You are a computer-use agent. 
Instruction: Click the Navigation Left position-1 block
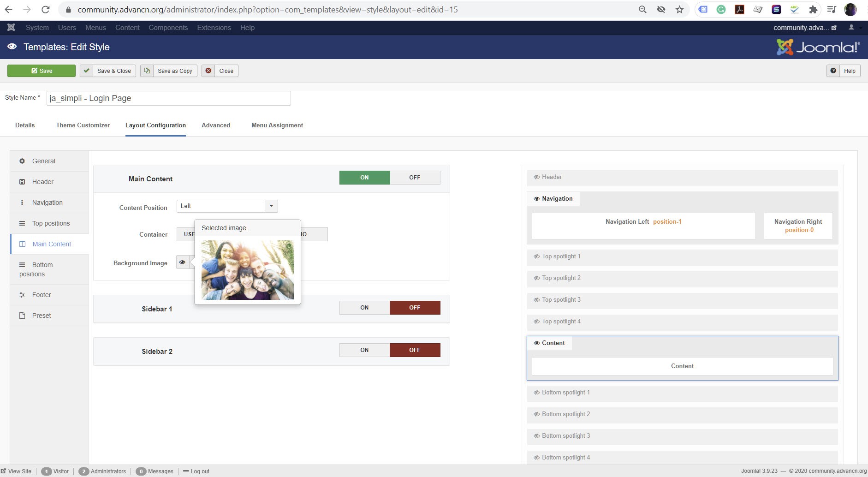click(x=644, y=226)
